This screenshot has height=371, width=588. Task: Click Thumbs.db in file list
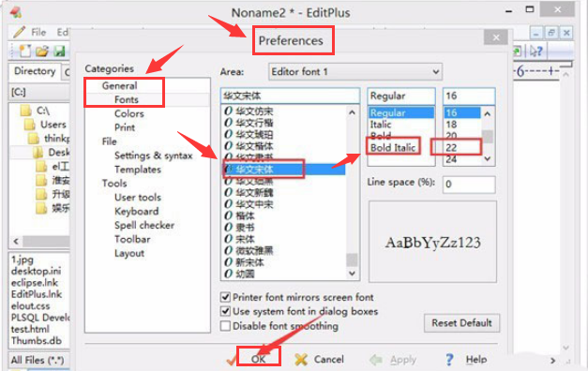[36, 341]
